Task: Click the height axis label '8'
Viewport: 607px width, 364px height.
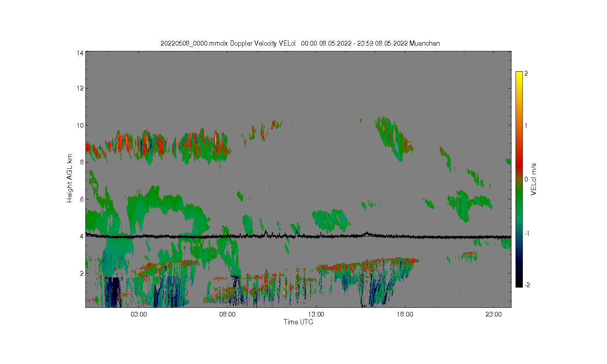Action: coord(82,162)
